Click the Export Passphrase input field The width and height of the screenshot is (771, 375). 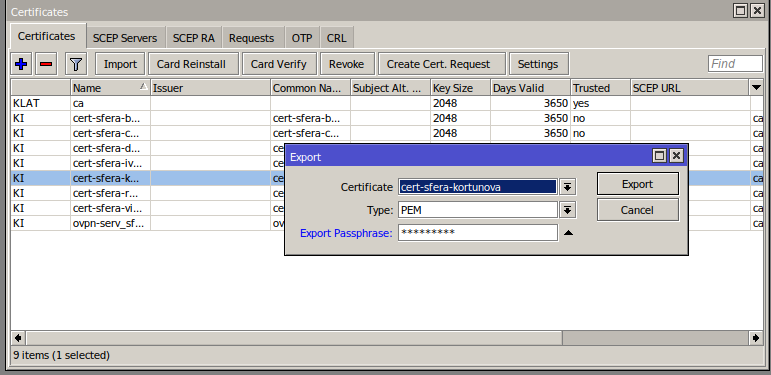(x=478, y=232)
